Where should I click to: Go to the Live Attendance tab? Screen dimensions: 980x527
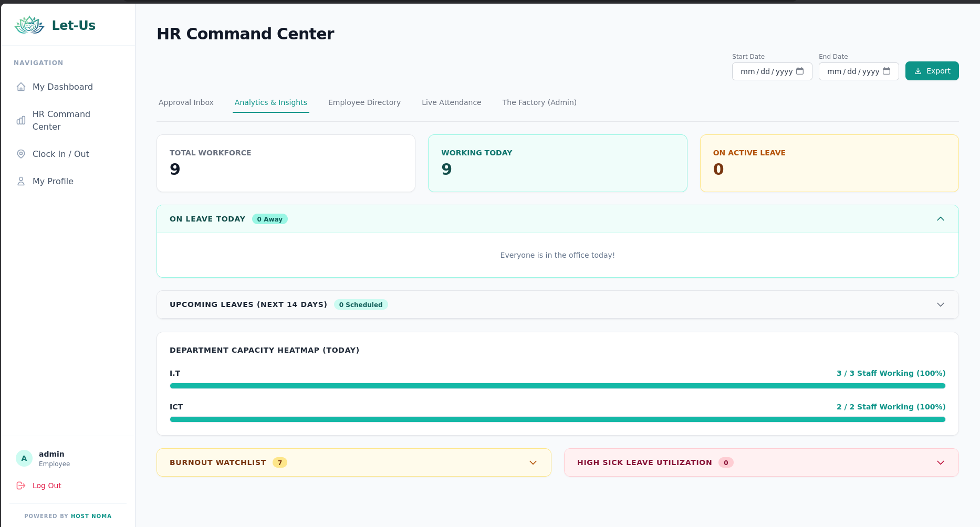452,102
